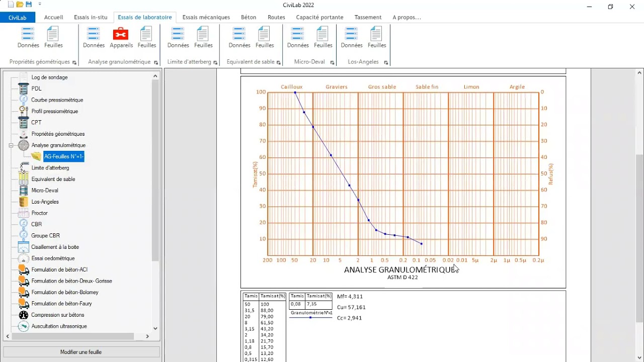The height and width of the screenshot is (362, 644).
Task: Click the document view vertical scrollbar thumb
Action: 639,238
